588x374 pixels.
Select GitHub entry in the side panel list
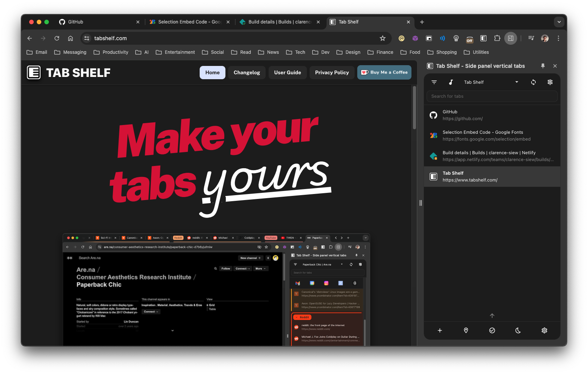click(492, 115)
